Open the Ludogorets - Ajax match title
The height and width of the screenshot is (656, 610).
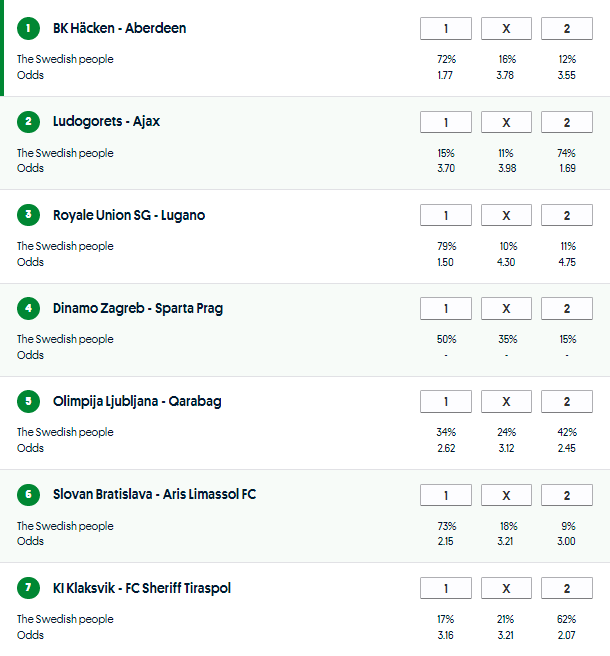[106, 121]
